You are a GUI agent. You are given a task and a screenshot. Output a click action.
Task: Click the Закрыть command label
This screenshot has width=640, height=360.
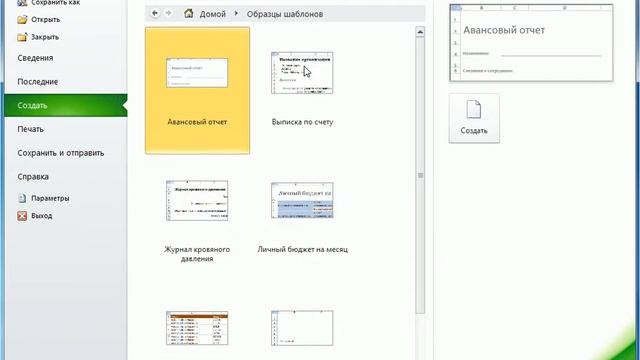click(x=45, y=37)
